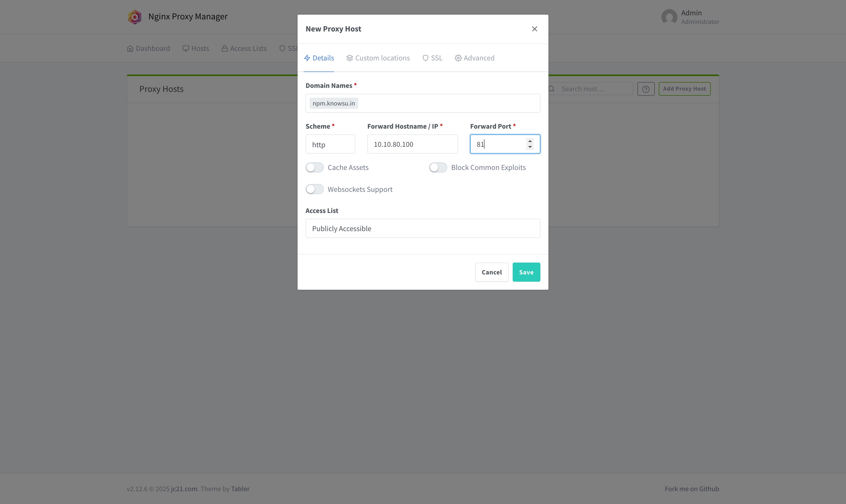This screenshot has height=504, width=846.
Task: Switch to the Custom locations tab
Action: 378,58
